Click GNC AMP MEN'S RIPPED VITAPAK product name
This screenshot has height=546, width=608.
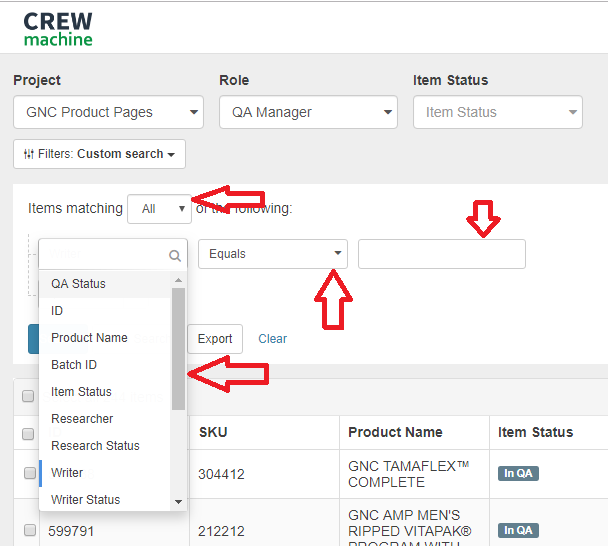coord(410,530)
